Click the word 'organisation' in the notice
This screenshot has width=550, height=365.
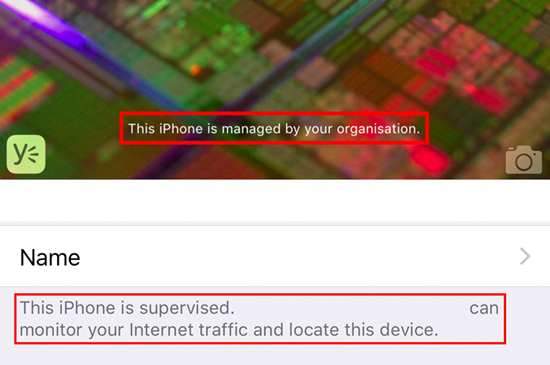click(378, 129)
